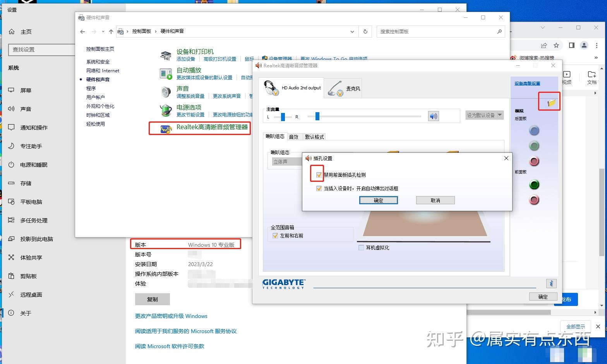The width and height of the screenshot is (607, 364).
Task: Click the Show All button in browser
Action: 575,326
